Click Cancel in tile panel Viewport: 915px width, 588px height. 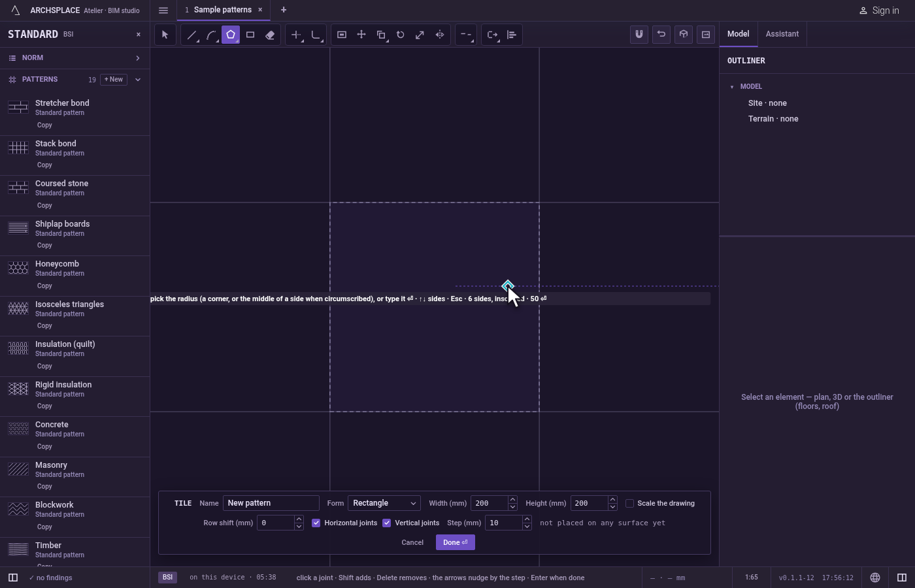pos(412,542)
